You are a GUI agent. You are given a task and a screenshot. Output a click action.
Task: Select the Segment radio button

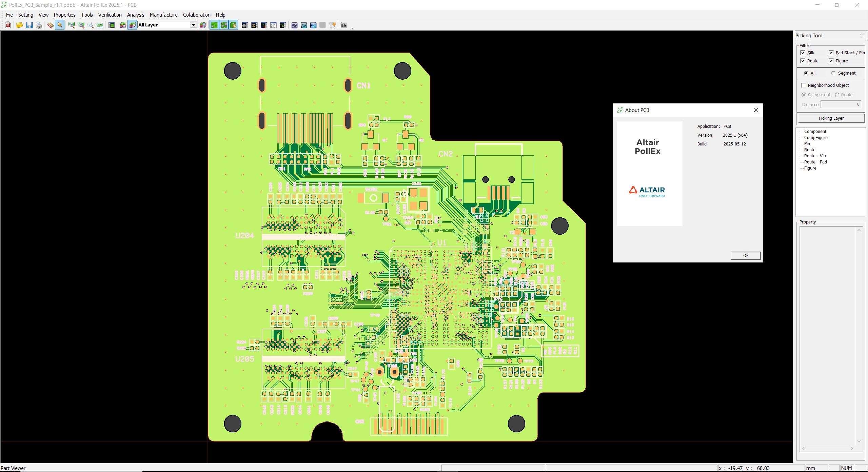(x=833, y=73)
